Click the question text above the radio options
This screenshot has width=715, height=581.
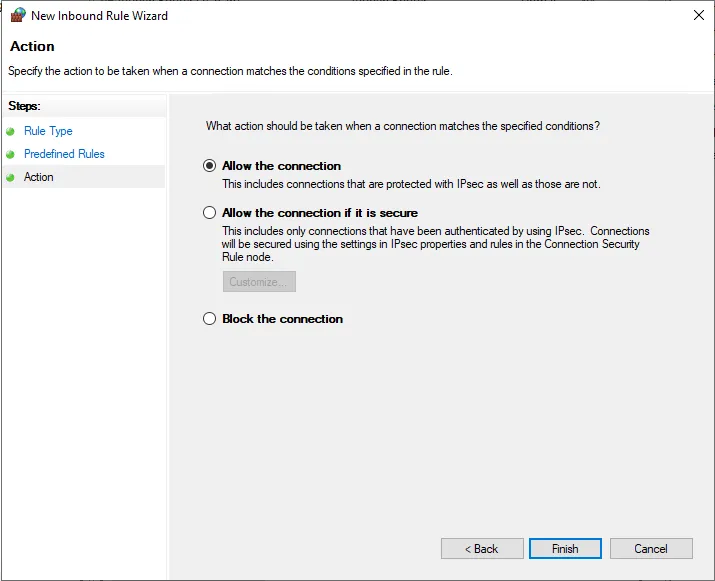pos(402,126)
